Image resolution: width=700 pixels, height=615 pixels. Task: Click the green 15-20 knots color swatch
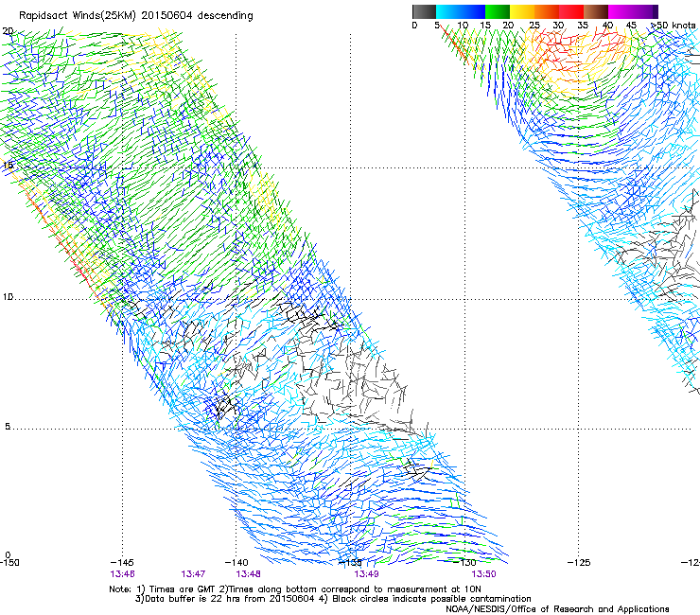497,11
